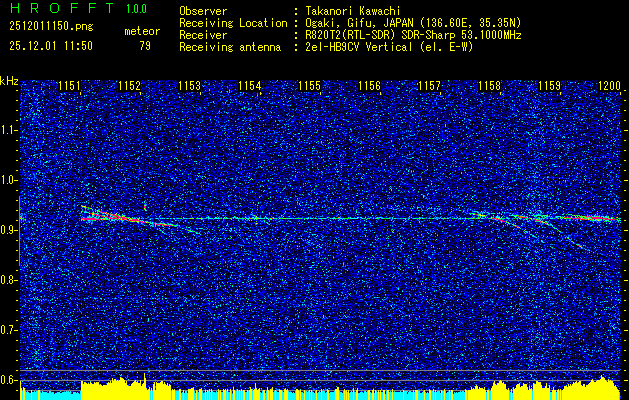Click the 1.1 kHz axis label

coord(9,130)
